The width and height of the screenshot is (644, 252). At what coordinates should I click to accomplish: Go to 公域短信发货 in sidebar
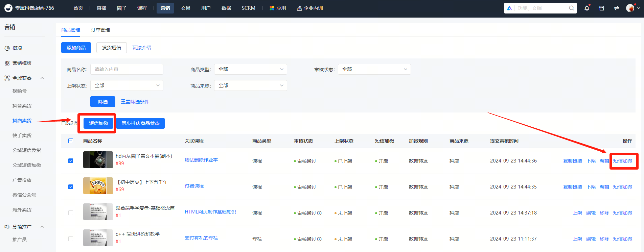pos(27,150)
